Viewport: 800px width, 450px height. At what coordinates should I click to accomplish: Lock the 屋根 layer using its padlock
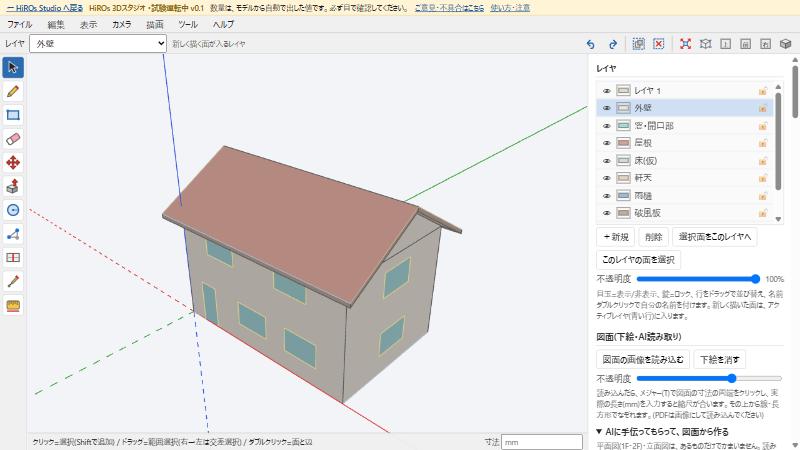[x=763, y=143]
